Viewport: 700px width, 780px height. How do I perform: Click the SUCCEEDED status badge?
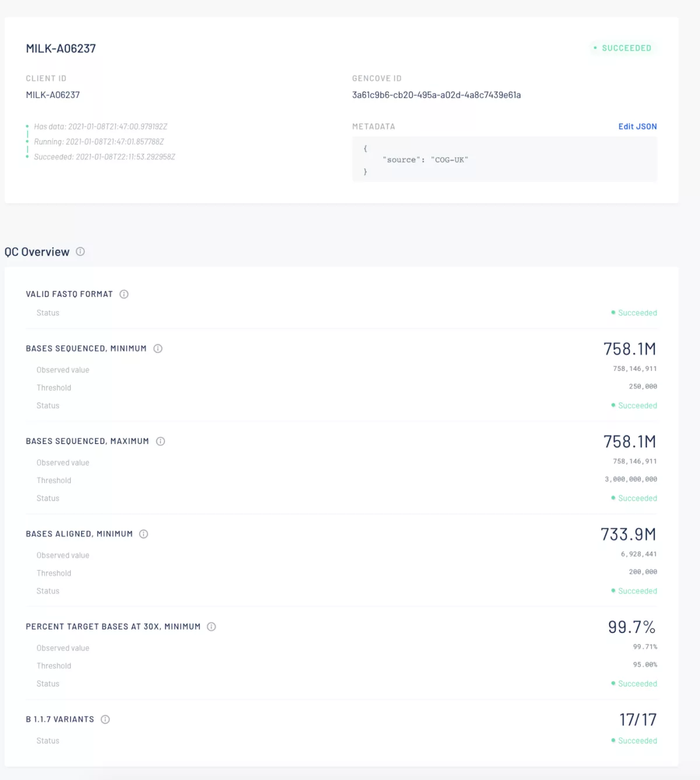coord(625,48)
